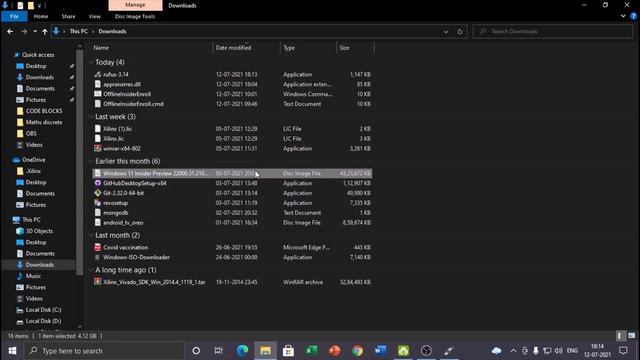Select the winrar-x64-602 installer icon
The image size is (640, 360).
point(98,149)
